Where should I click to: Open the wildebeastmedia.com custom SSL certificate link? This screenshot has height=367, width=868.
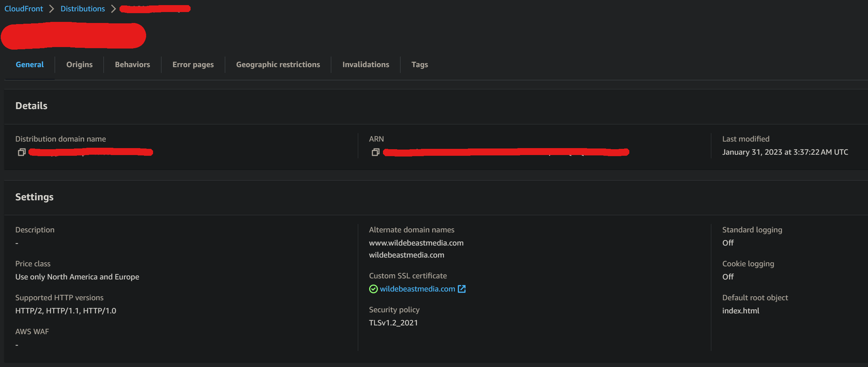[x=417, y=289]
